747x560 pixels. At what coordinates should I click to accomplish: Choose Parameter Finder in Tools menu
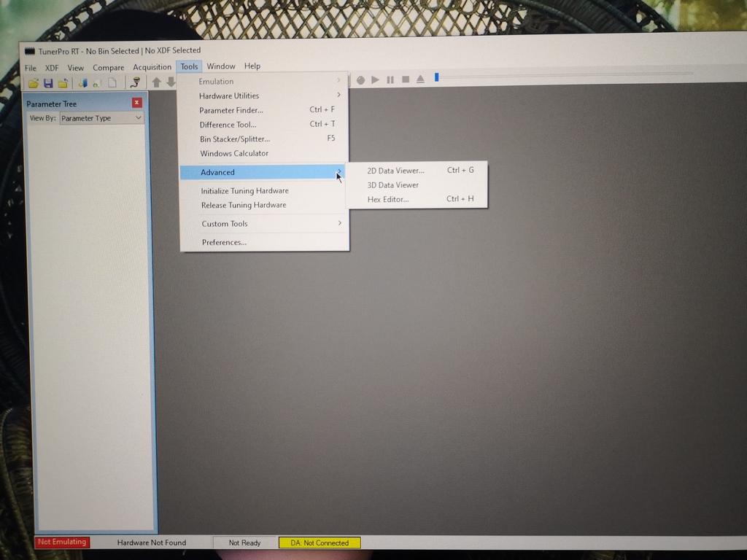[x=231, y=110]
